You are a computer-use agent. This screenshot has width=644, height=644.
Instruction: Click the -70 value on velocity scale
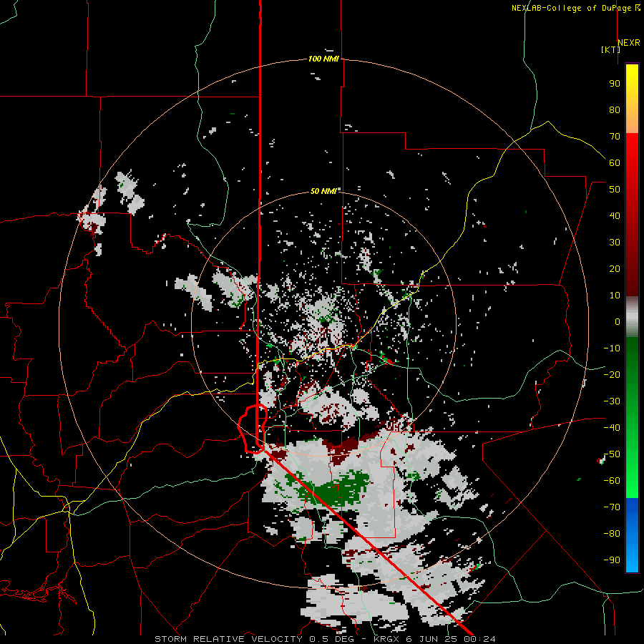612,507
